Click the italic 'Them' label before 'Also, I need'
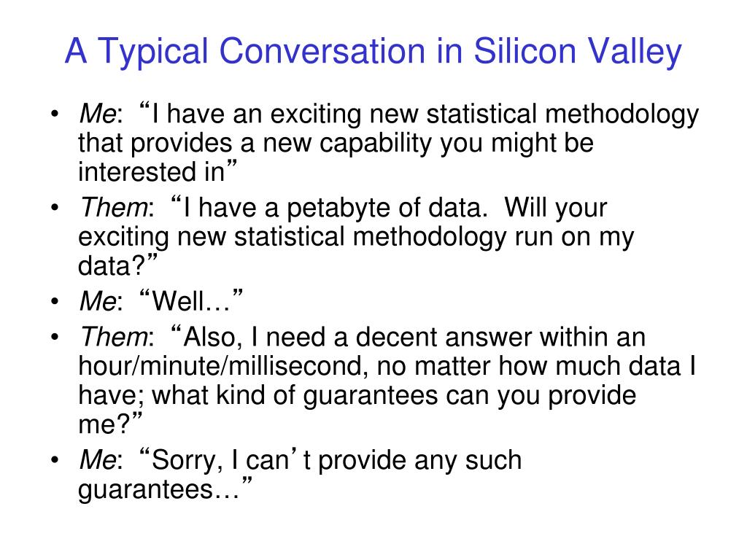Screen dimensions: 747x560 114,337
